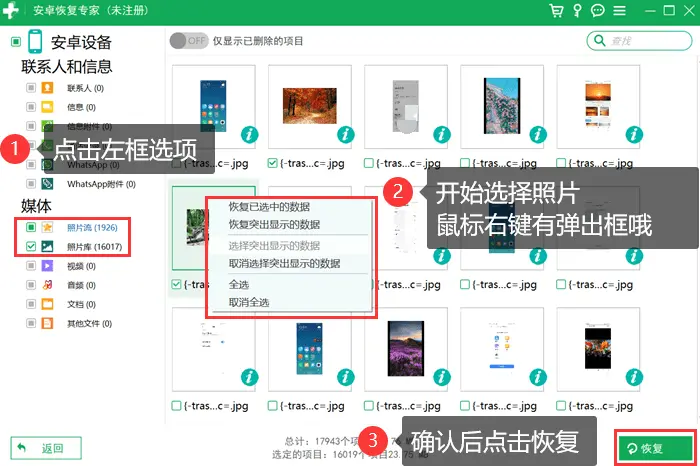The width and height of the screenshot is (700, 466).
Task: Open the chat feedback icon
Action: click(598, 10)
